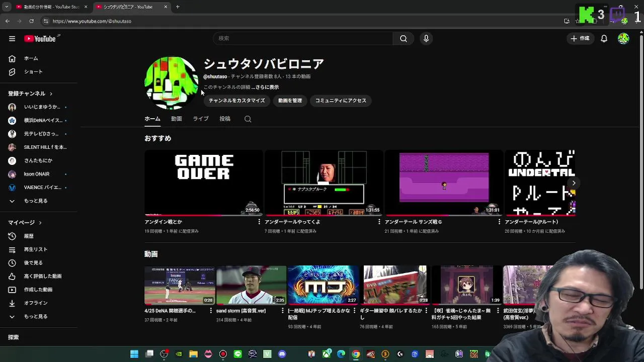Screen dimensions: 644x362
Task: Reload the page with browser refresh button
Action: (x=31, y=21)
